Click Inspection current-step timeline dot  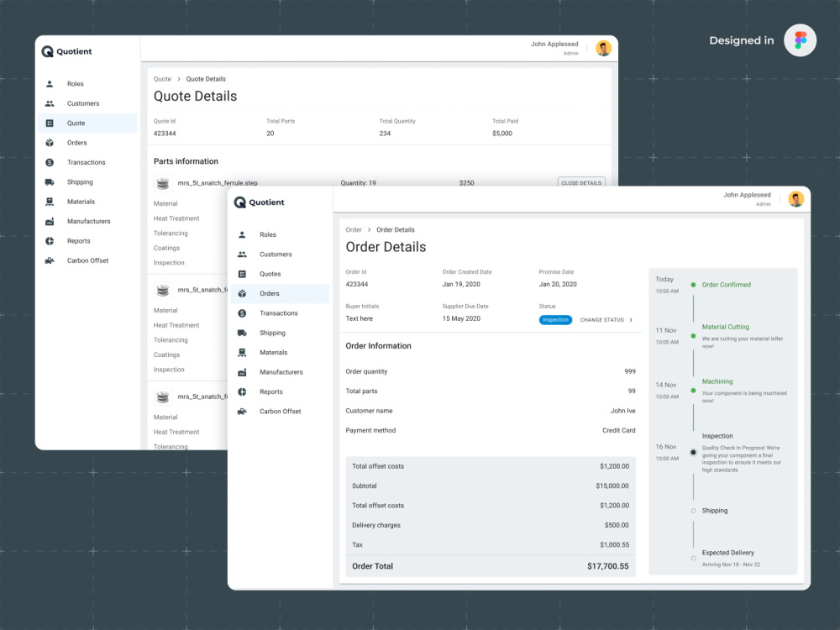tap(693, 453)
